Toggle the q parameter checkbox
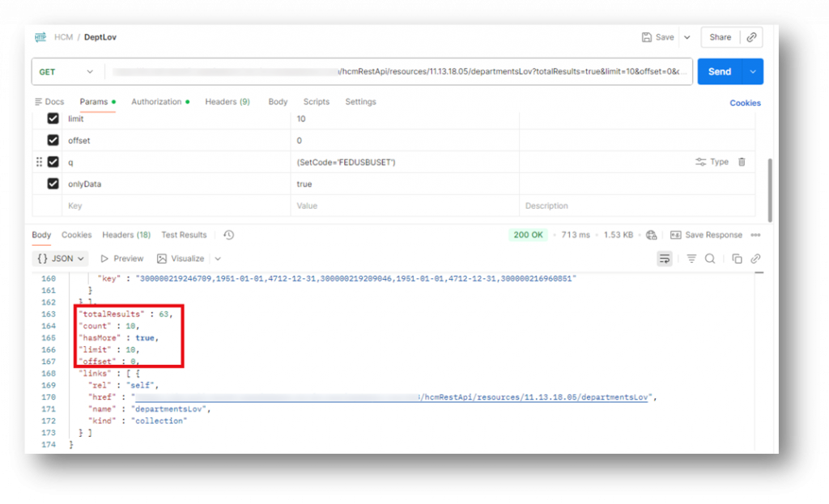Image resolution: width=829 pixels, height=504 pixels. click(53, 162)
